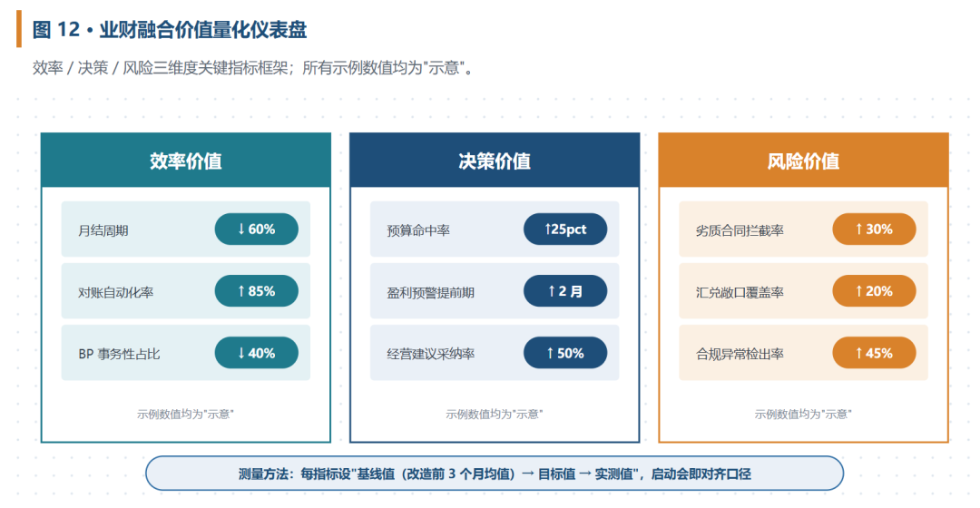Click the 效率价值 panel header
This screenshot has width=980, height=508.
[186, 160]
